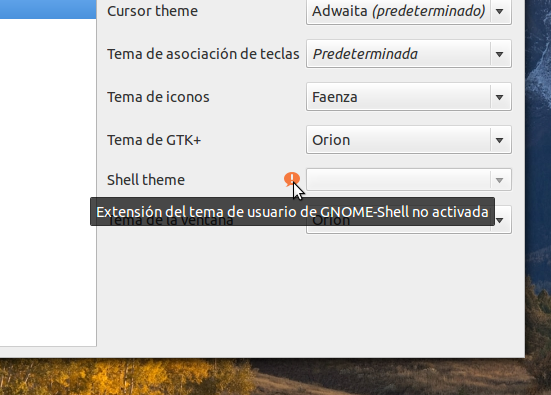Select the highlighted blue sidebar entry
Screen dimensions: 551x395
pyautogui.click(x=48, y=9)
